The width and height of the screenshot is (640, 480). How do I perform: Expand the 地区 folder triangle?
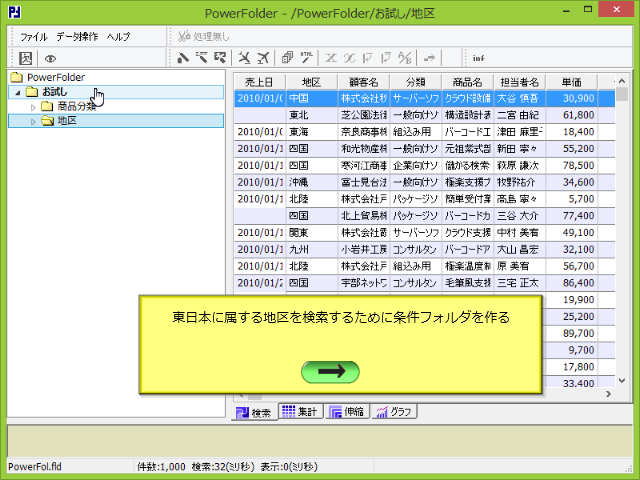[33, 122]
